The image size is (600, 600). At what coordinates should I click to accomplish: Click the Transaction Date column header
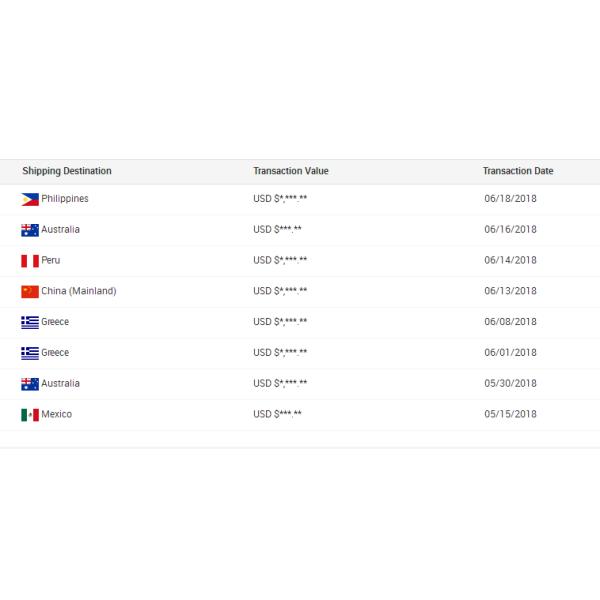pyautogui.click(x=518, y=171)
